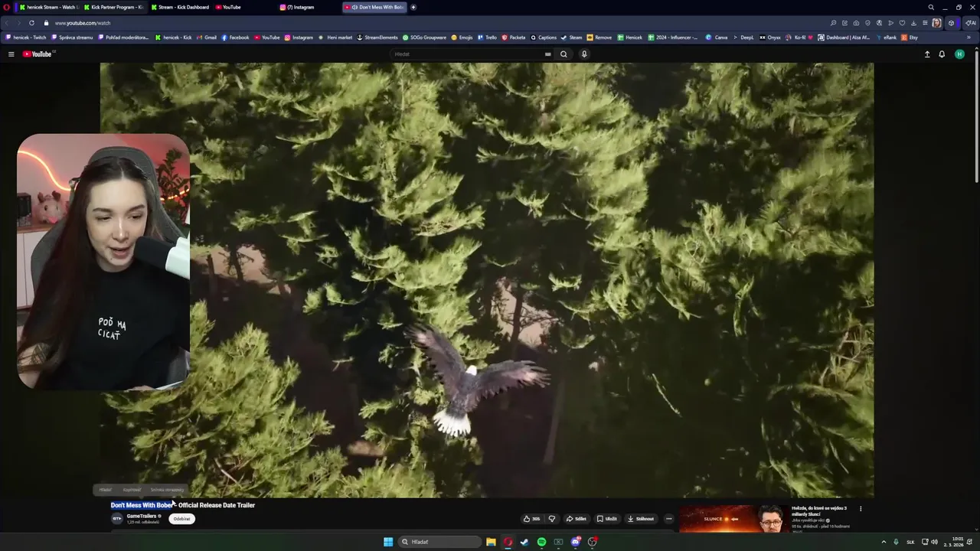
Task: Switch to Kick Partner Program tab
Action: pos(113,7)
